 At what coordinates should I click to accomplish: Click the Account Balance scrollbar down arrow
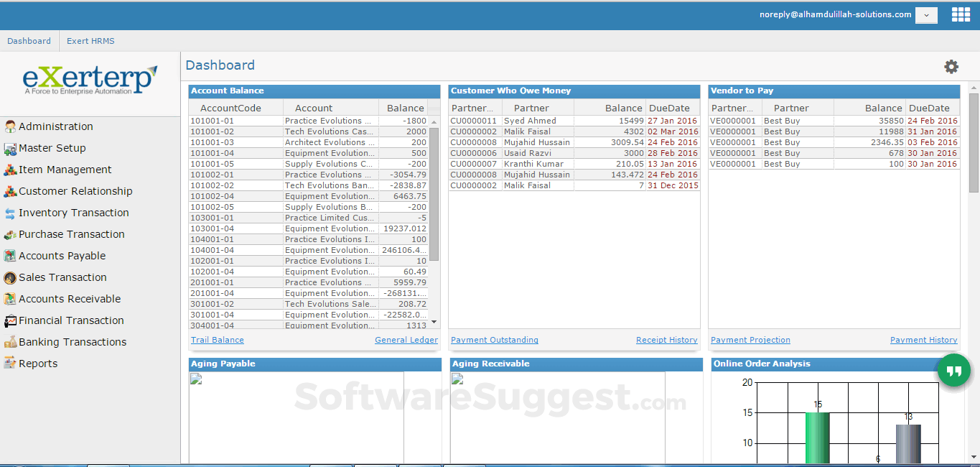434,322
